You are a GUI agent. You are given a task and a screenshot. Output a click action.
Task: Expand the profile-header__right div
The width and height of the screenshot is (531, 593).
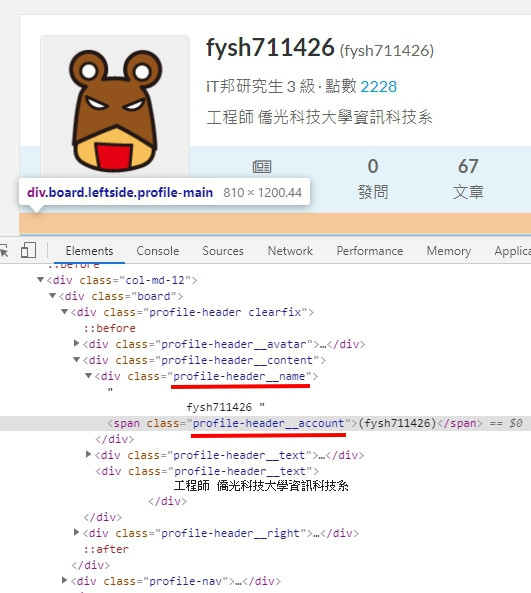(x=76, y=532)
